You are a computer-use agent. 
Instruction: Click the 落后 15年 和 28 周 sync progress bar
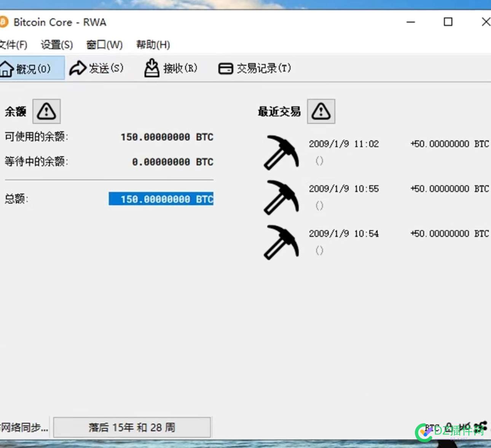click(132, 427)
